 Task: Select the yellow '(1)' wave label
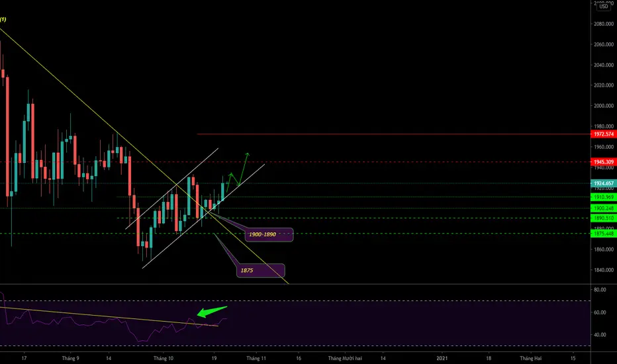coord(3,19)
